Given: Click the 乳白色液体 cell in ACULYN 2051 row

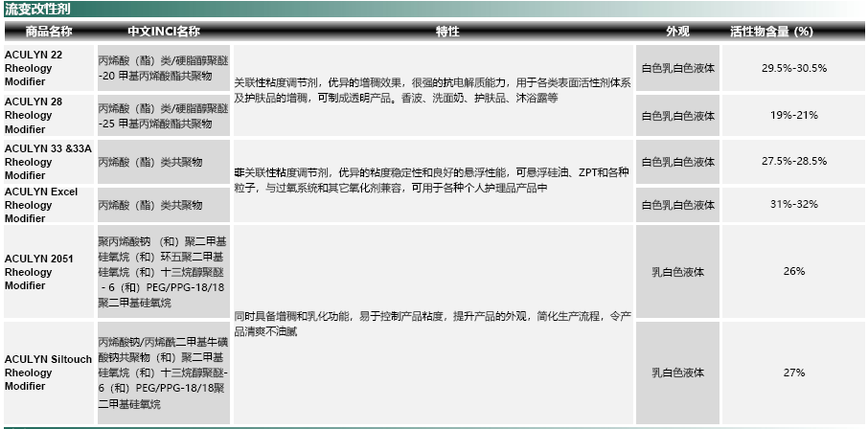Looking at the screenshot, I should pyautogui.click(x=677, y=272).
